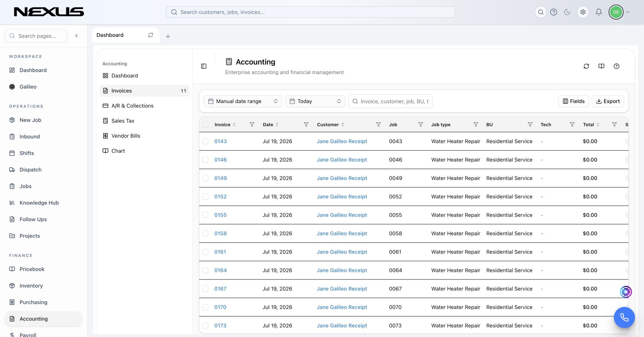The height and width of the screenshot is (337, 644).
Task: Sort by the Customer column header
Action: pos(331,124)
